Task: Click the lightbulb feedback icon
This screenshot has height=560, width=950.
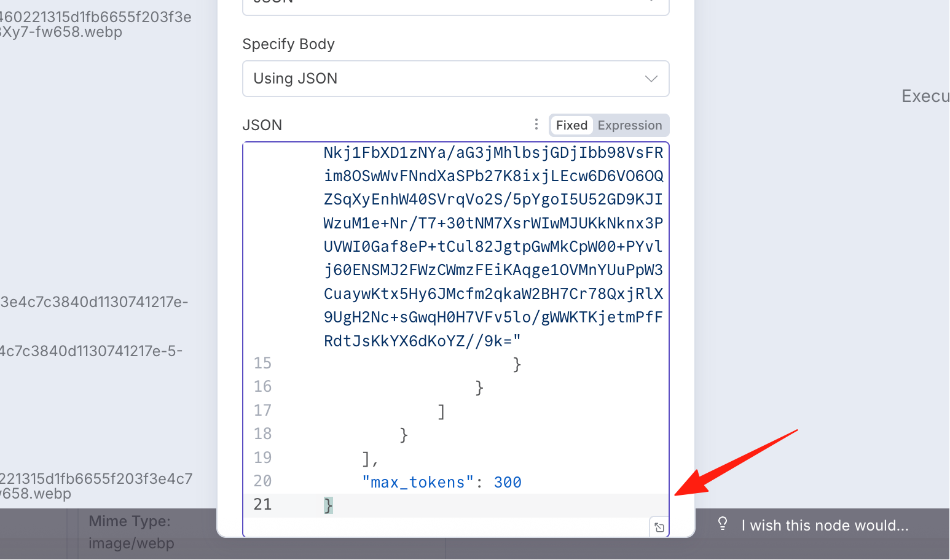Action: point(723,524)
